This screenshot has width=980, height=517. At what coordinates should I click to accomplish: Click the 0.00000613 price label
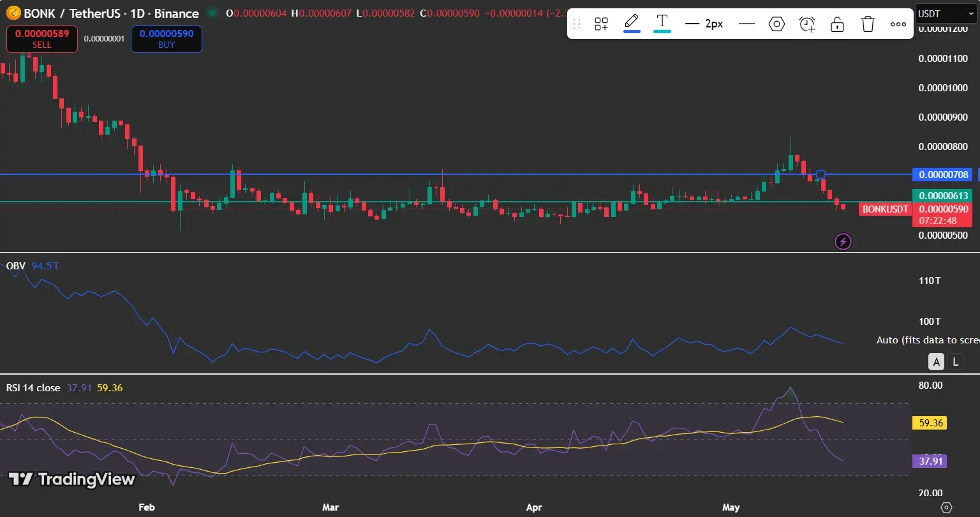(x=942, y=195)
